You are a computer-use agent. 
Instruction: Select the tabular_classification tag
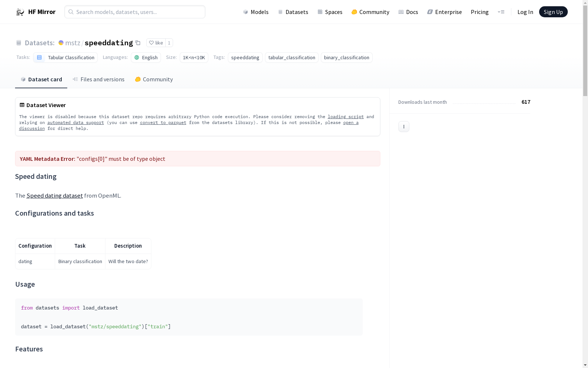[x=292, y=57]
